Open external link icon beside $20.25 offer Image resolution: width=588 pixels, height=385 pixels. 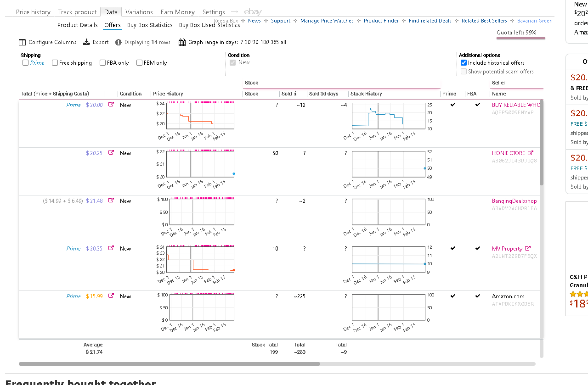coord(111,153)
